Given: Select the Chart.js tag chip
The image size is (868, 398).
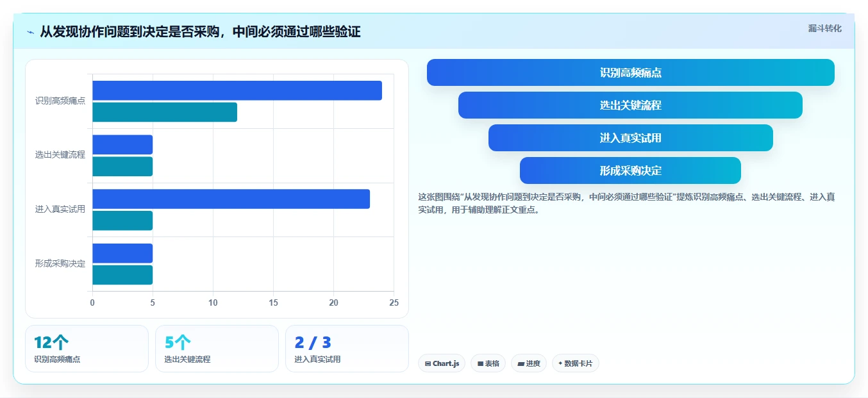Looking at the screenshot, I should (442, 363).
